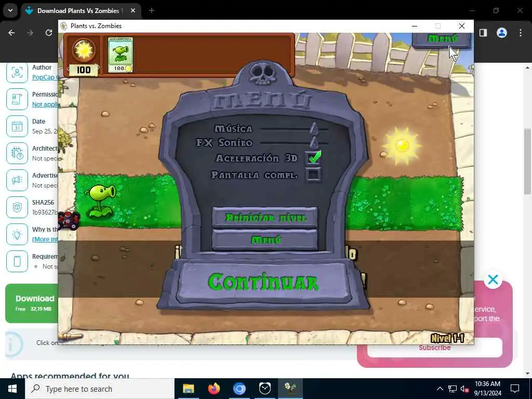
Task: Click the Requirements phone icon
Action: pos(17,261)
